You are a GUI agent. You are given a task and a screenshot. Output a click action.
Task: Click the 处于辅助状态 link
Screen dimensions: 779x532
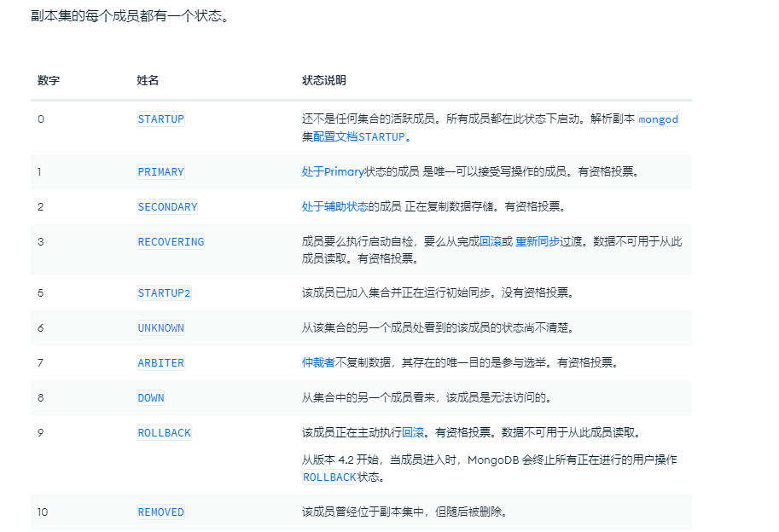pyautogui.click(x=335, y=207)
